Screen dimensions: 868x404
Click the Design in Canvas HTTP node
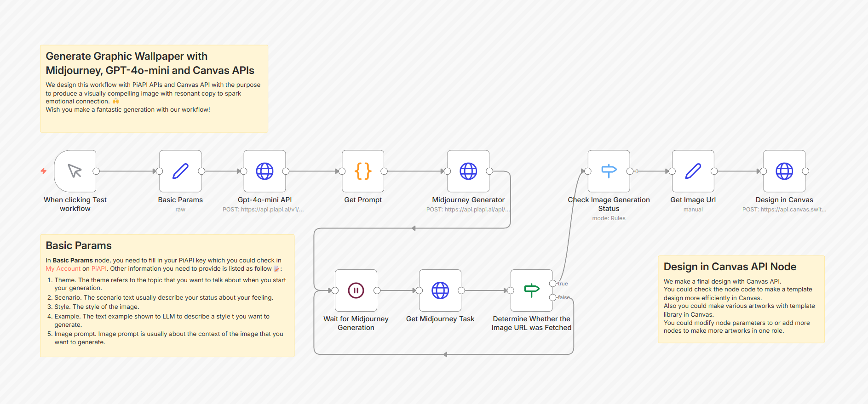[x=784, y=171]
